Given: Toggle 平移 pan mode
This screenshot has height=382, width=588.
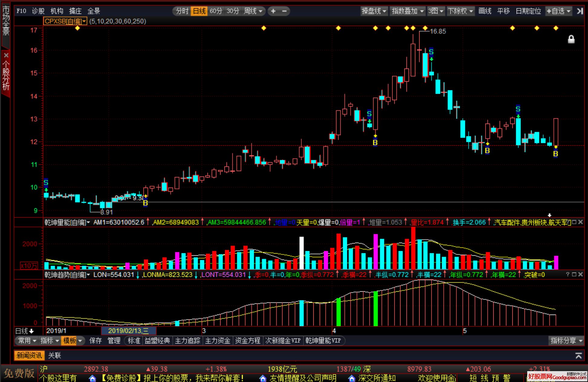Looking at the screenshot, I should 504,11.
